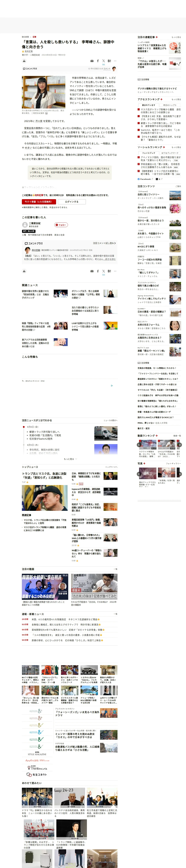This screenshot has width=186, height=868.
Task: Select the 昨日のトップ5 ranking tab
Action: click(170, 105)
